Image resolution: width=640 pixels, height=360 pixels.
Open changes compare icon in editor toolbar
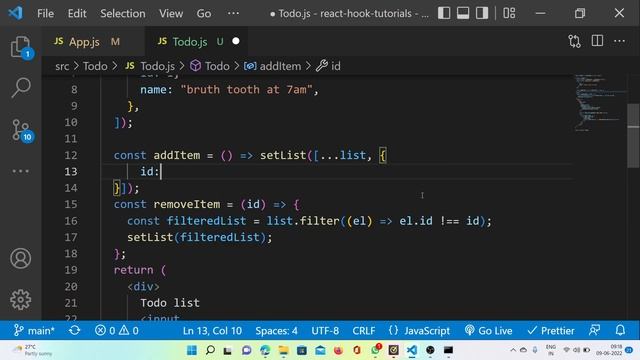(574, 41)
